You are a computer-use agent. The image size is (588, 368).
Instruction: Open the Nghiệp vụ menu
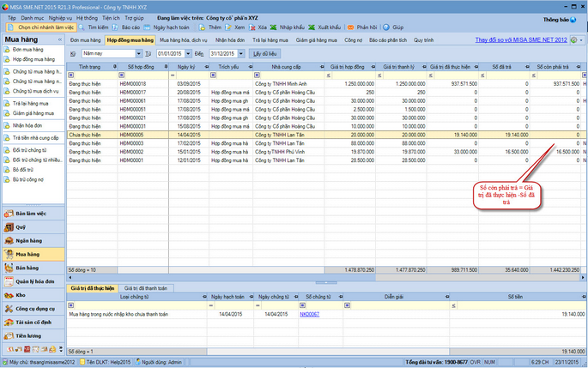click(x=60, y=18)
